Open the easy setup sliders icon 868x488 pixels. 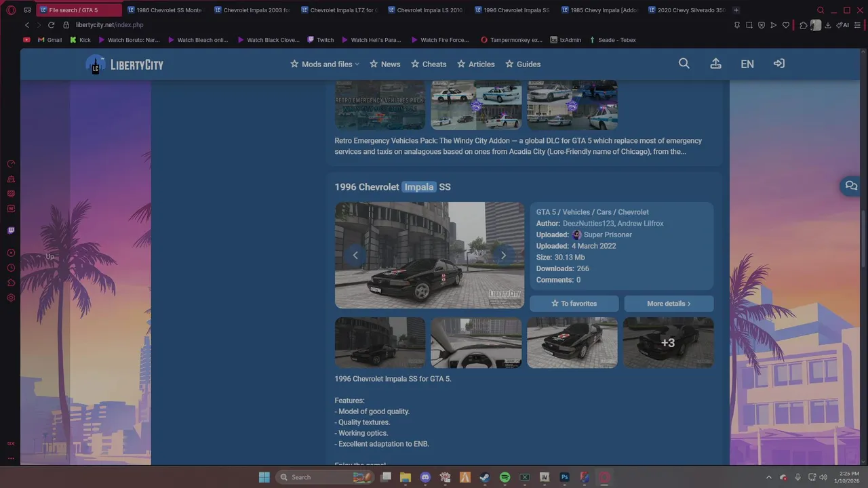click(856, 25)
